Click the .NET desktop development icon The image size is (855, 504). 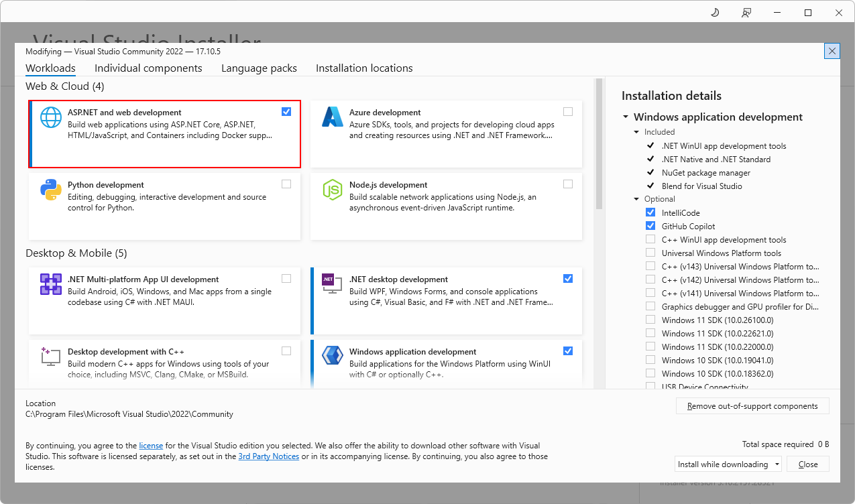[x=333, y=284]
